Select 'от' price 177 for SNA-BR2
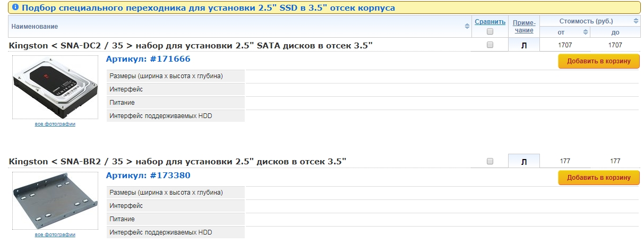This screenshot has width=644, height=242. point(565,161)
